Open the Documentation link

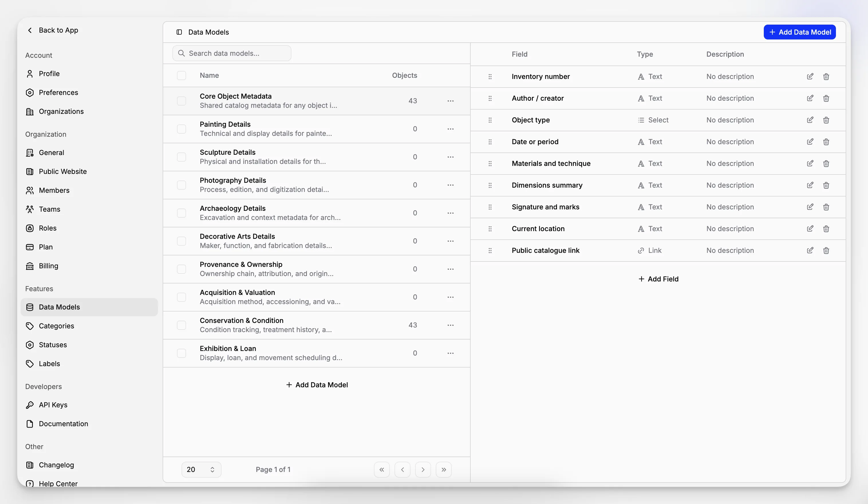click(89, 424)
